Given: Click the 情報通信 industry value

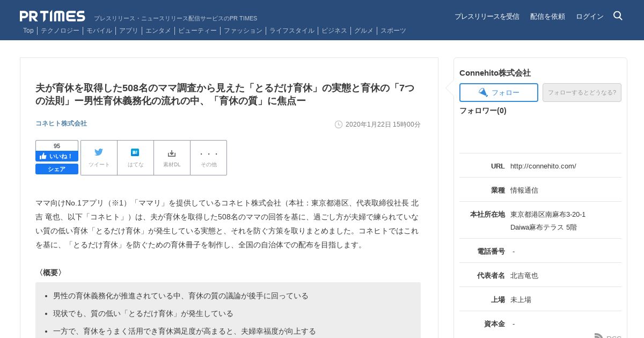Looking at the screenshot, I should [x=524, y=190].
